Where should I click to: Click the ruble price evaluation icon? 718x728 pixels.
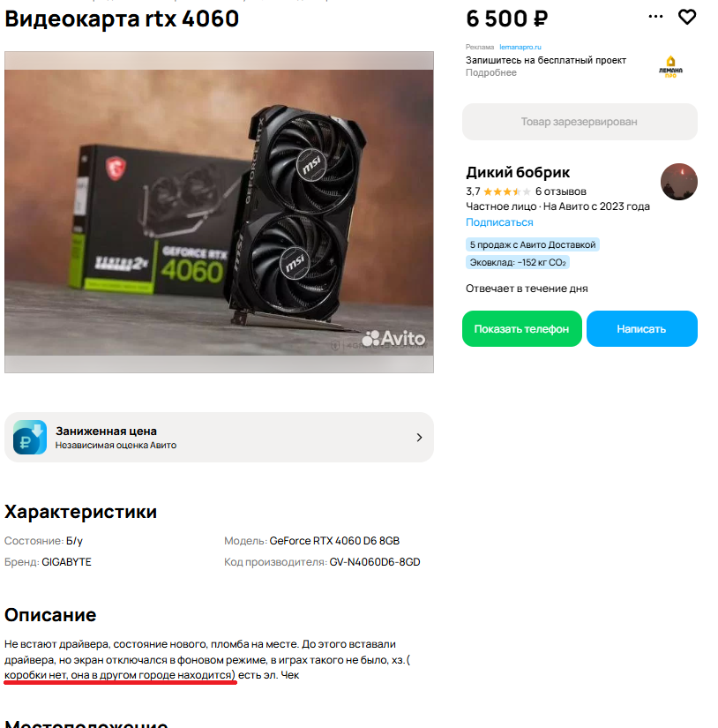[30, 437]
